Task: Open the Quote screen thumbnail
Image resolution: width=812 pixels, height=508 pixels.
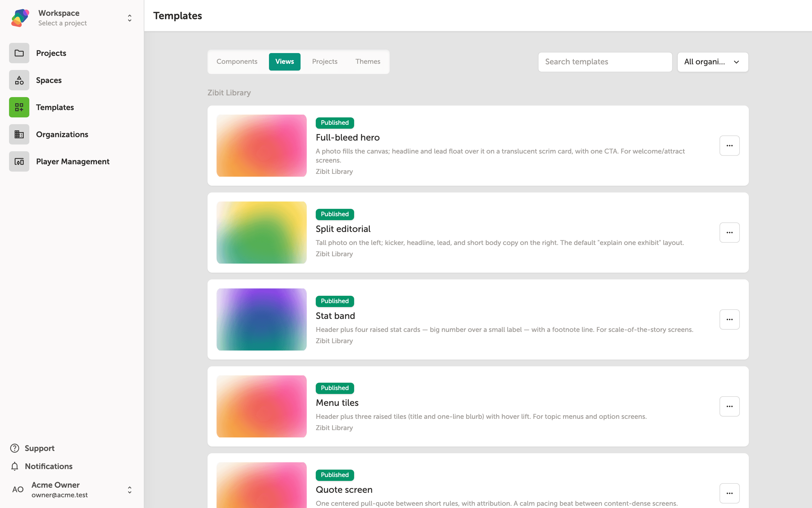Action: click(261, 485)
